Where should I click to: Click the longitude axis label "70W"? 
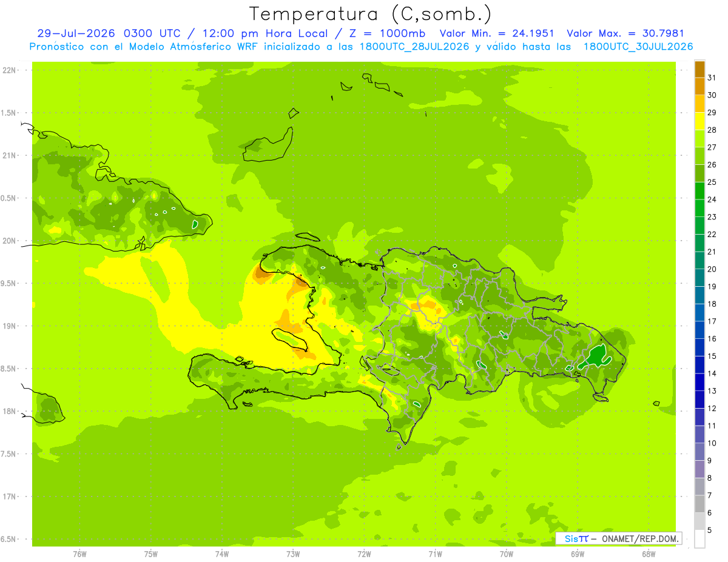pos(507,554)
